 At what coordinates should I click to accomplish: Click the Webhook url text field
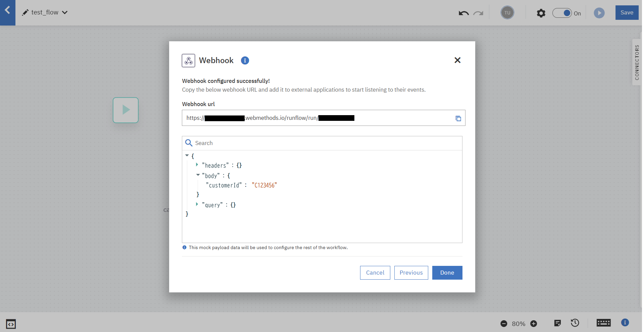[x=324, y=118]
